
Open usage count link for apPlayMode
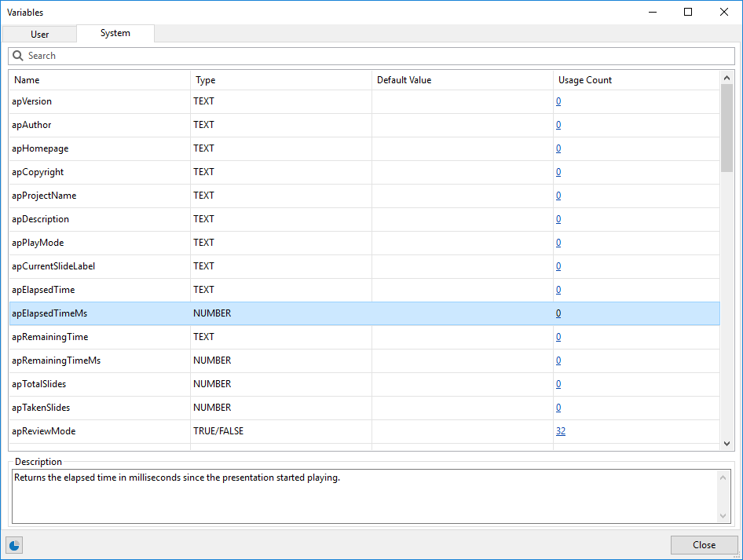tap(558, 243)
